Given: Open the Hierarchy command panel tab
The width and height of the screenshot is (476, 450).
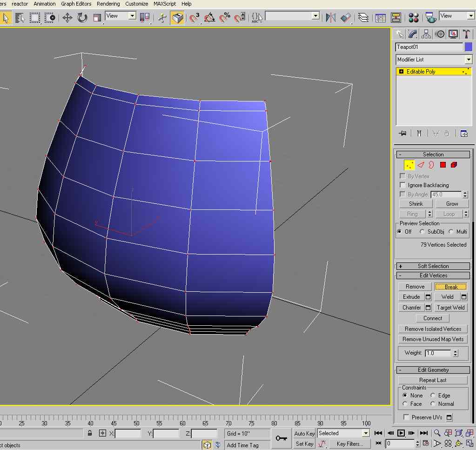Looking at the screenshot, I should pyautogui.click(x=426, y=34).
